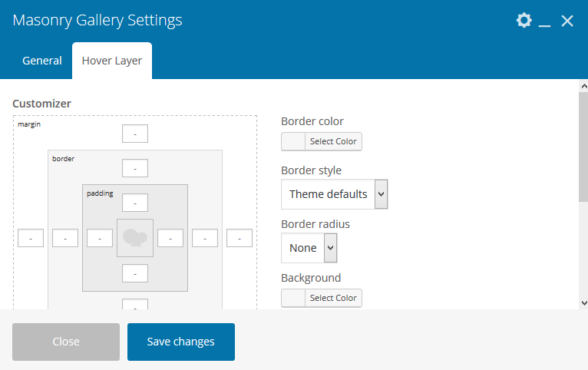Close the settings panel with X icon
Screen dimensions: 588x370
(x=567, y=21)
